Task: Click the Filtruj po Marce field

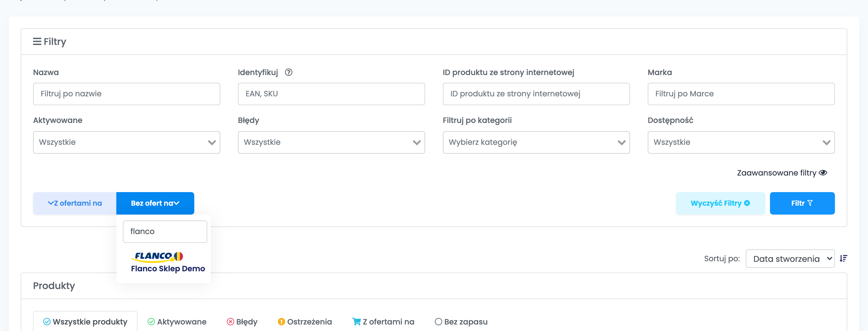Action: click(x=741, y=94)
